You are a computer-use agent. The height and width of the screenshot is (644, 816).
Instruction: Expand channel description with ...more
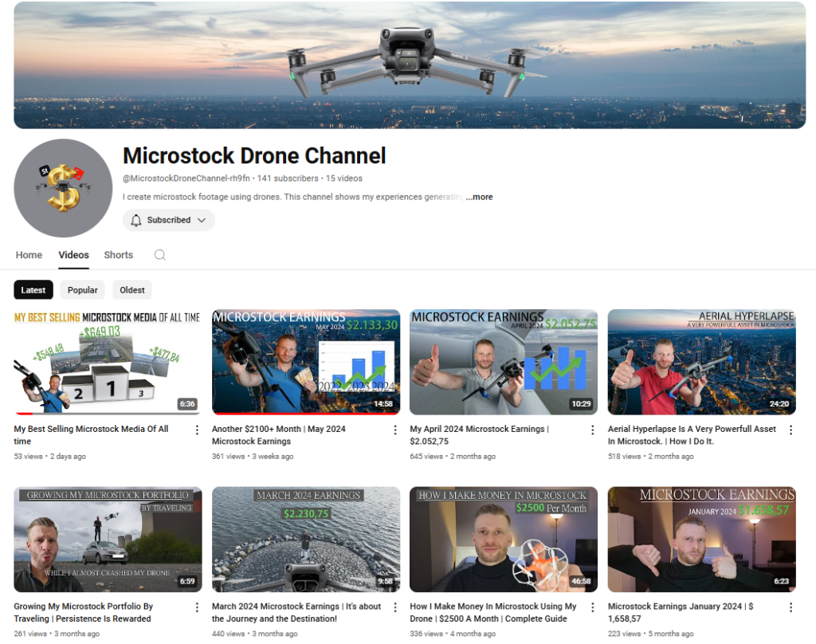479,197
